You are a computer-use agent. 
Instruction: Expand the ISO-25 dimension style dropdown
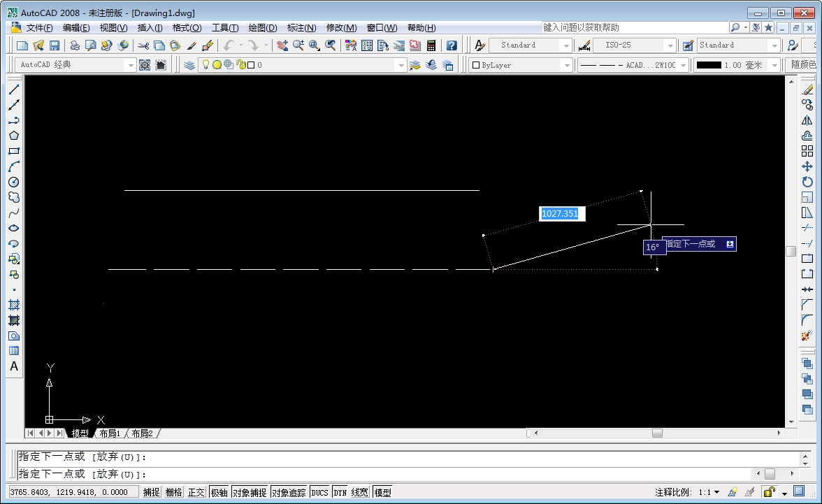[x=669, y=45]
